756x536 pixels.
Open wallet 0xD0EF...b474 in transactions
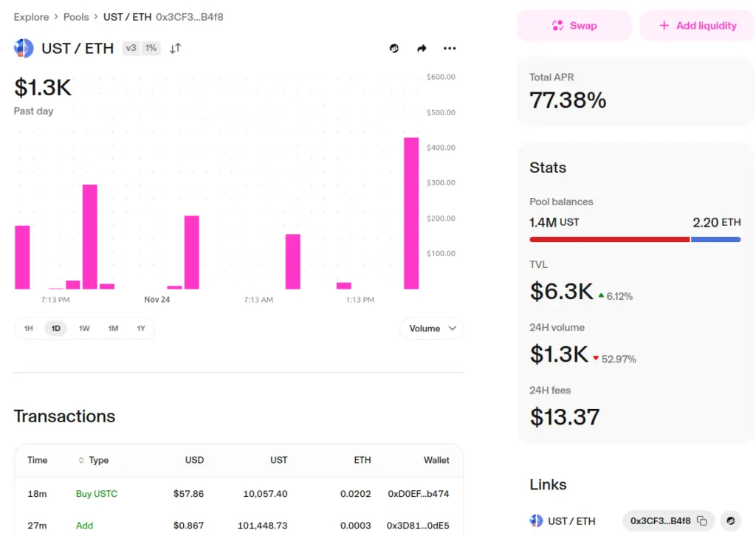(418, 493)
